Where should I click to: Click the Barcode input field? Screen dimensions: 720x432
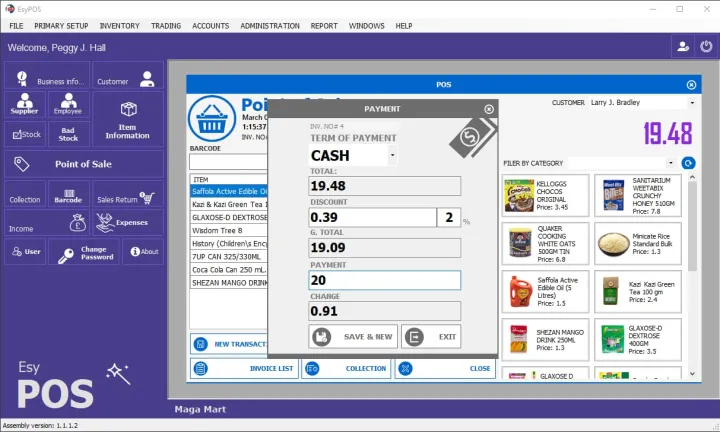tap(228, 162)
